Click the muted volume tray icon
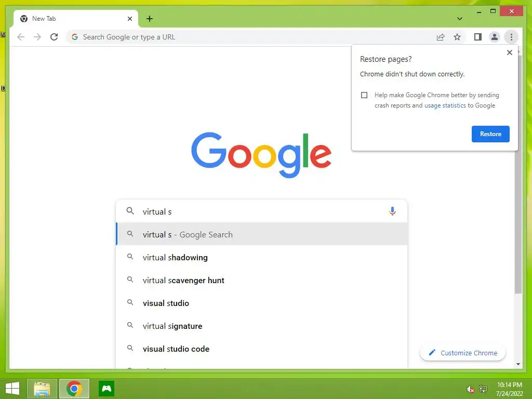 click(x=470, y=389)
